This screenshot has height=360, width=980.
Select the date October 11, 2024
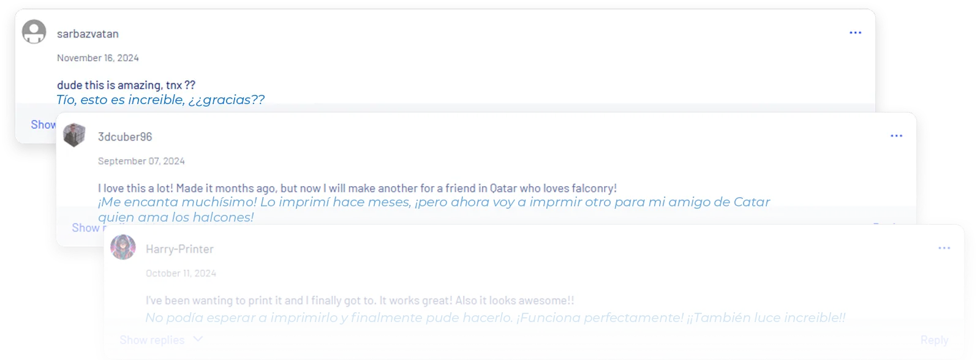click(181, 273)
